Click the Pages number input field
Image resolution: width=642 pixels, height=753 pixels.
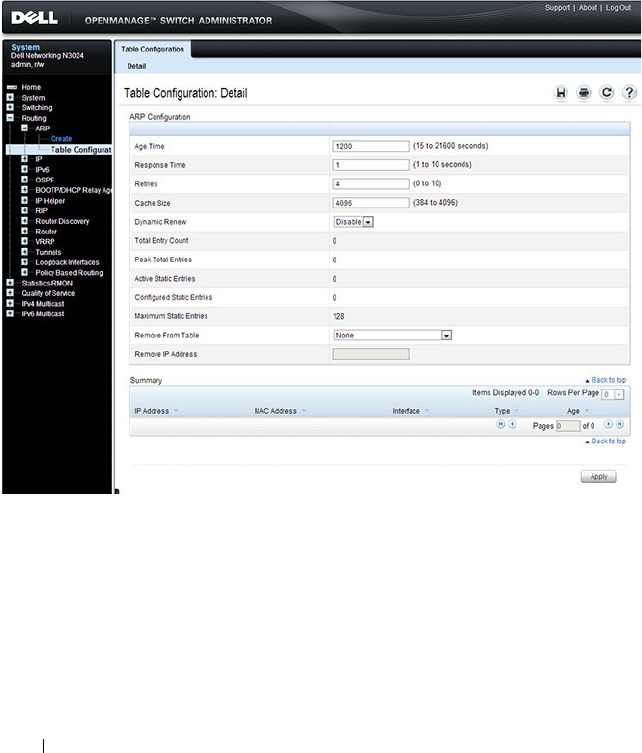click(568, 426)
